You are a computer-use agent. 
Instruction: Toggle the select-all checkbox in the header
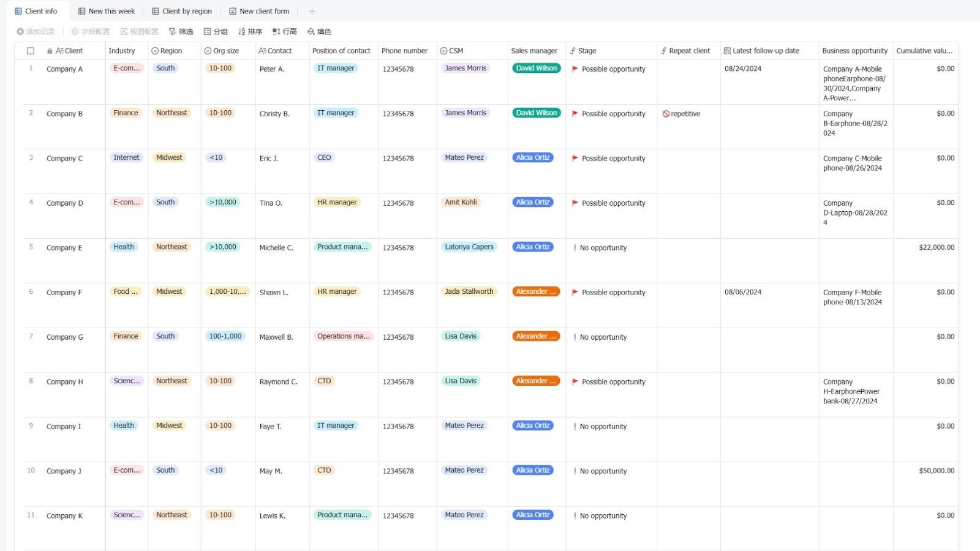[x=30, y=51]
